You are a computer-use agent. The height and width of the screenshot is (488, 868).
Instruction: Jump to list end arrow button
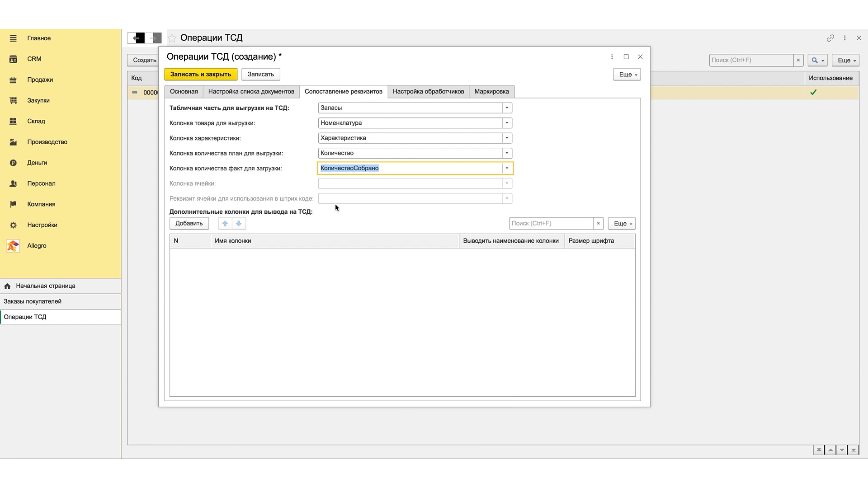tap(853, 450)
